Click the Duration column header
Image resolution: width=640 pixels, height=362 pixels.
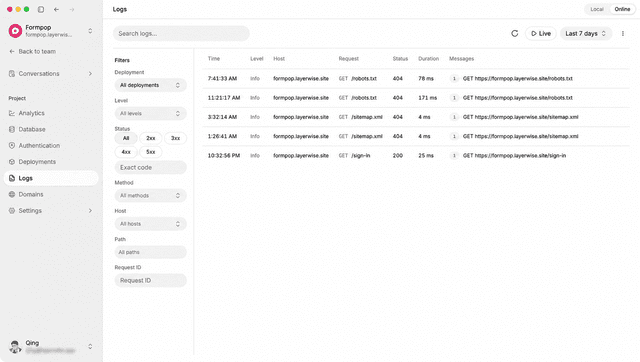(x=428, y=59)
